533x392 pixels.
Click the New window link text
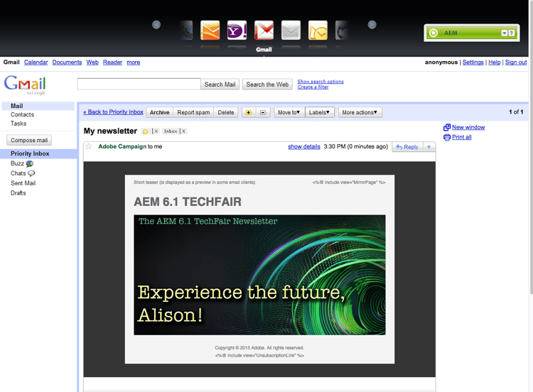click(x=468, y=127)
